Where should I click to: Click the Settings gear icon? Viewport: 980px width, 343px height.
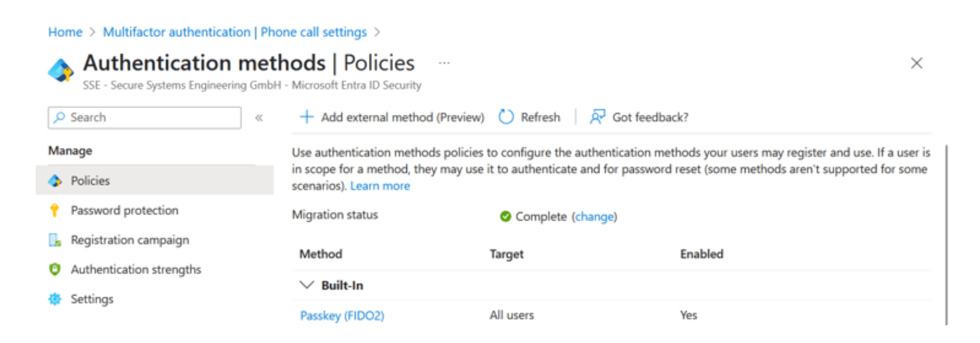click(55, 299)
